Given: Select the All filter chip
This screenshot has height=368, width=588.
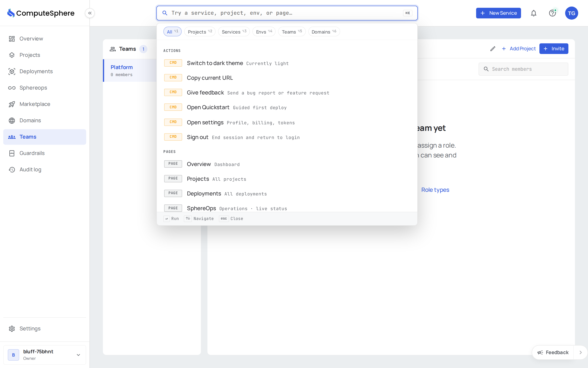Looking at the screenshot, I should [x=173, y=32].
